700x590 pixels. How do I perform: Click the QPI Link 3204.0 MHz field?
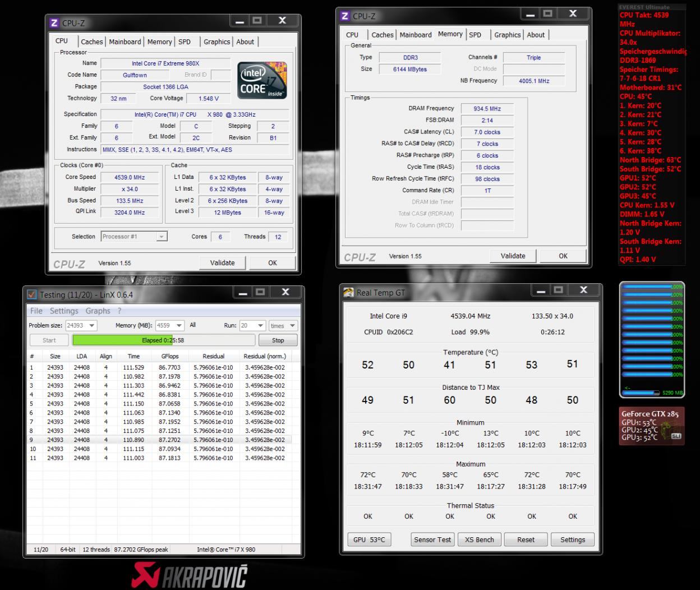pos(130,213)
